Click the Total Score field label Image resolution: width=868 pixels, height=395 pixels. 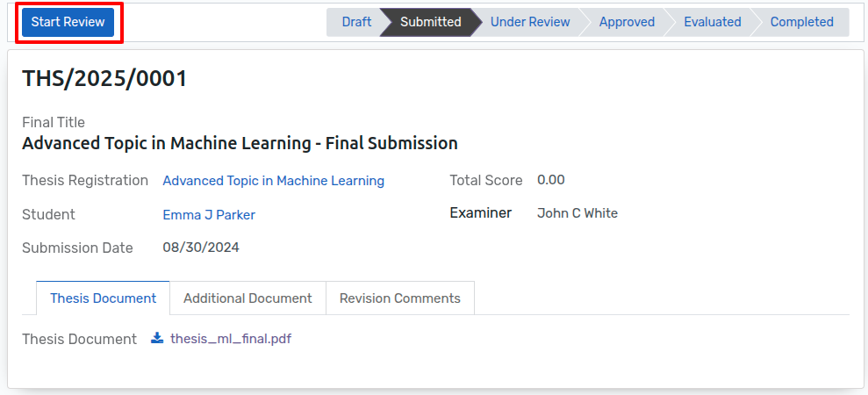(x=486, y=181)
